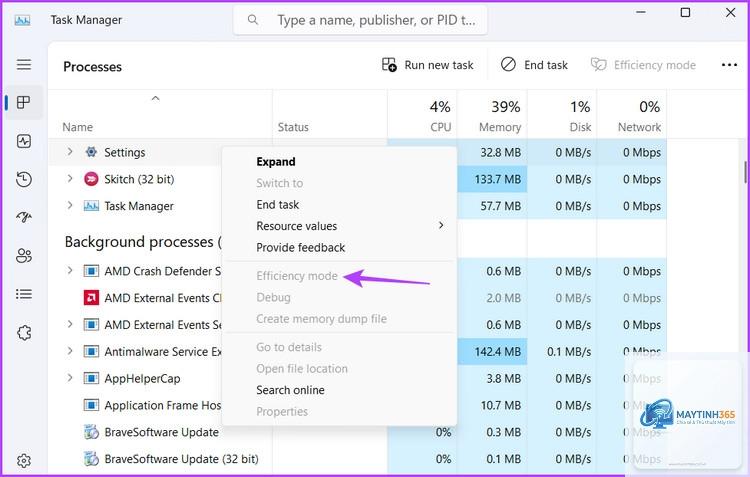The height and width of the screenshot is (477, 750).
Task: Click the AMD Crash Defender icon
Action: 91,271
